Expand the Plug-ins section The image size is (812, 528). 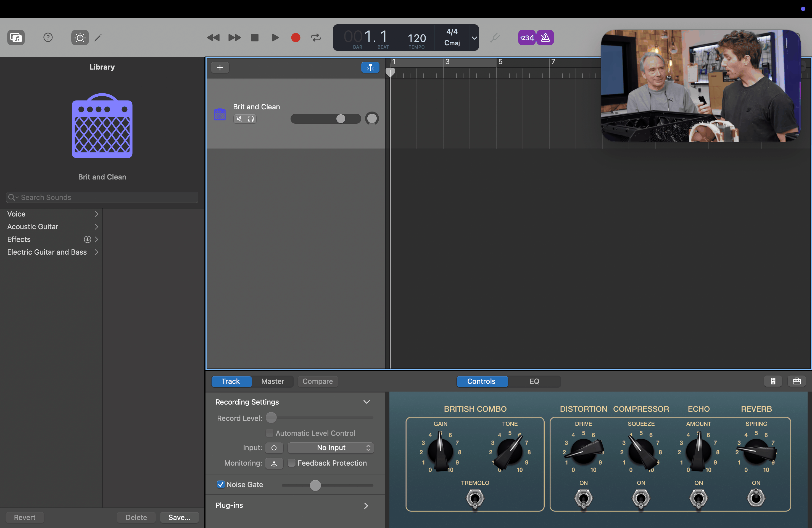(366, 505)
